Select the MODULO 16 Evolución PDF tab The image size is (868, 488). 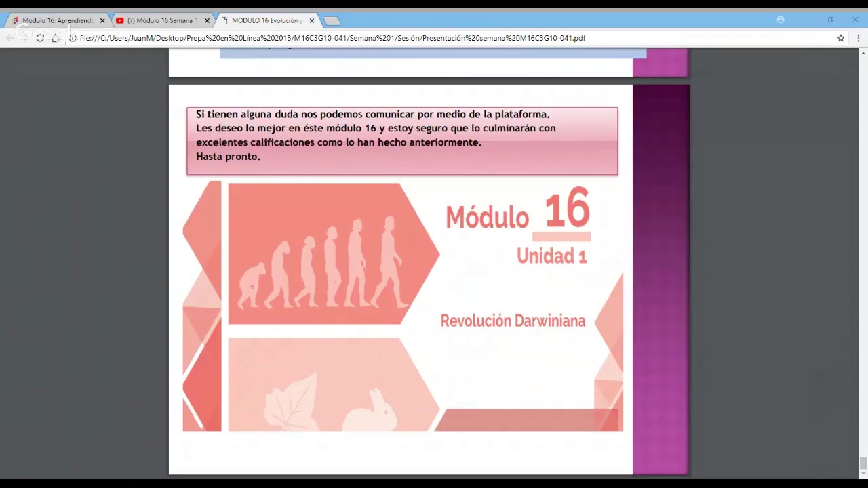[267, 20]
